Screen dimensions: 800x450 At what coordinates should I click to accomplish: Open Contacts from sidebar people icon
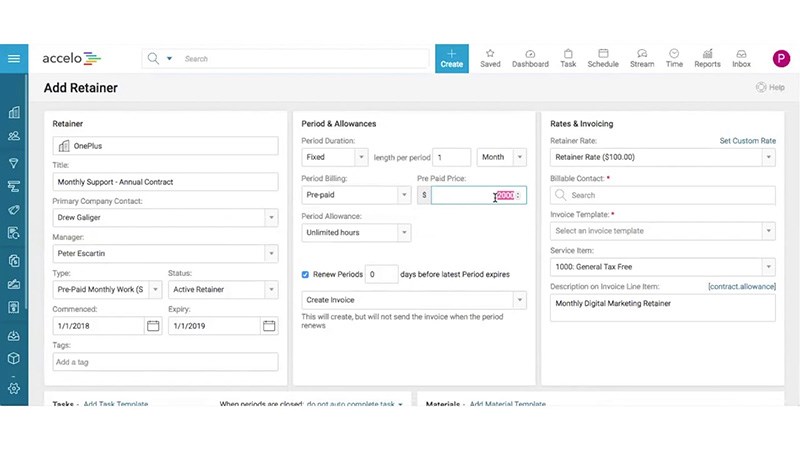pos(14,136)
